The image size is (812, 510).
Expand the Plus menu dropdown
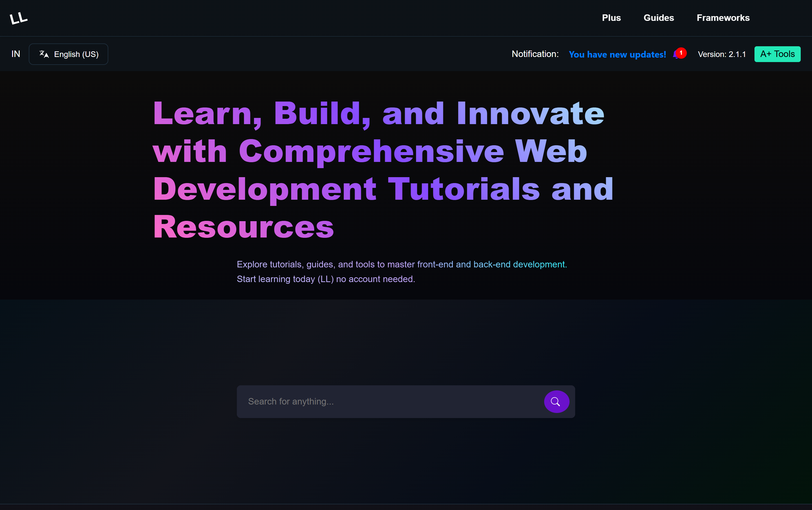pos(611,17)
